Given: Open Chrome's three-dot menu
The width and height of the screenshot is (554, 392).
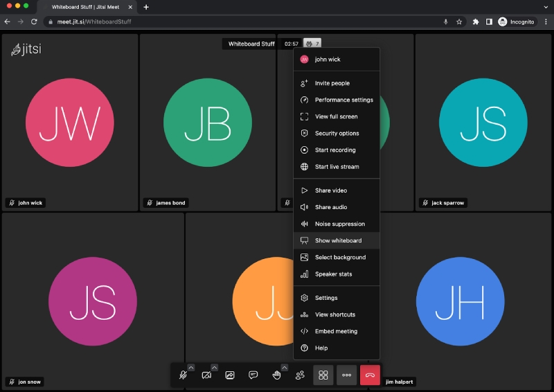Looking at the screenshot, I should [x=546, y=21].
